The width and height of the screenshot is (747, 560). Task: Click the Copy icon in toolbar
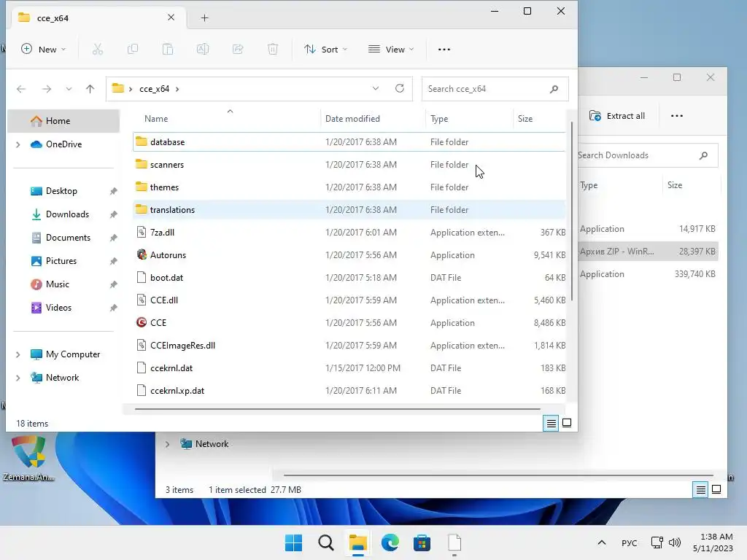[x=133, y=49]
